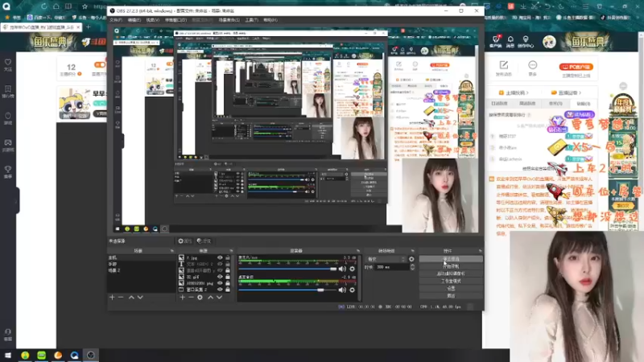Bookmark page with the star icon
This screenshot has height=362, width=644.
pyautogui.click(x=85, y=6)
